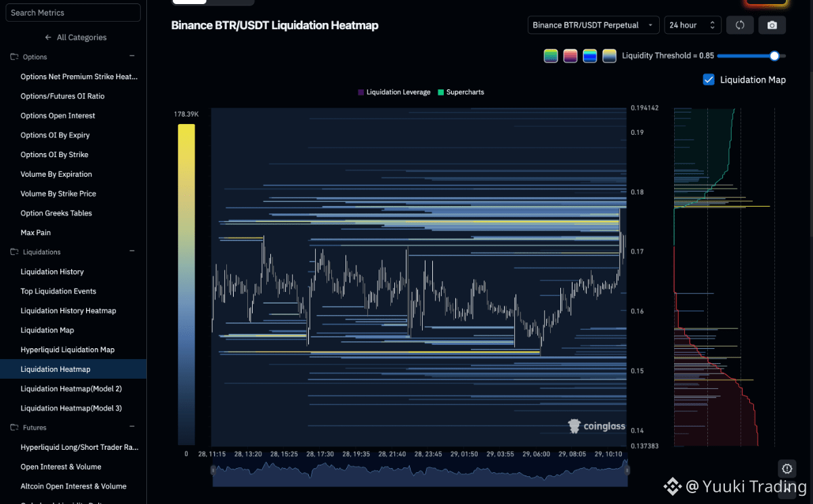Select the pink-purple heatmap color theme
The image size is (813, 504).
click(570, 56)
